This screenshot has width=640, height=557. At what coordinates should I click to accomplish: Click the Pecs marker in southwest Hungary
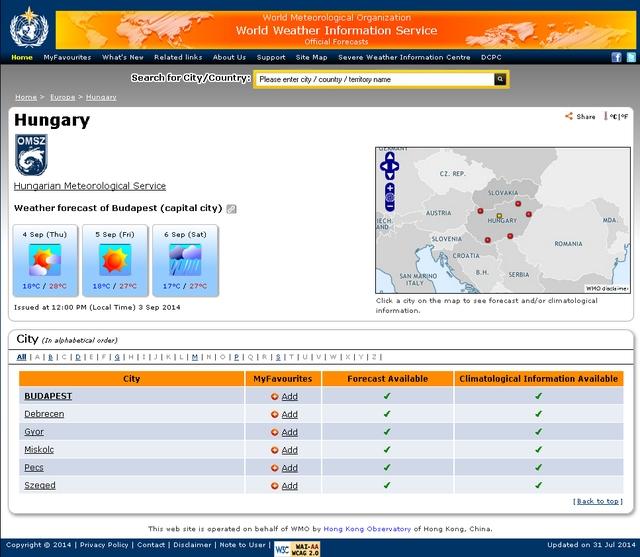[x=487, y=240]
